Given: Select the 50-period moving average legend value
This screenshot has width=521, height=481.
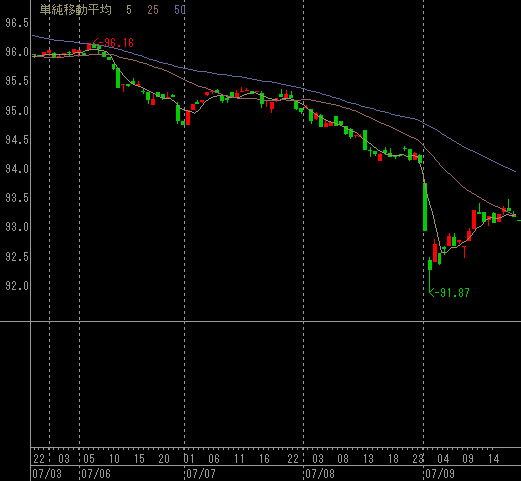Looking at the screenshot, I should 180,10.
